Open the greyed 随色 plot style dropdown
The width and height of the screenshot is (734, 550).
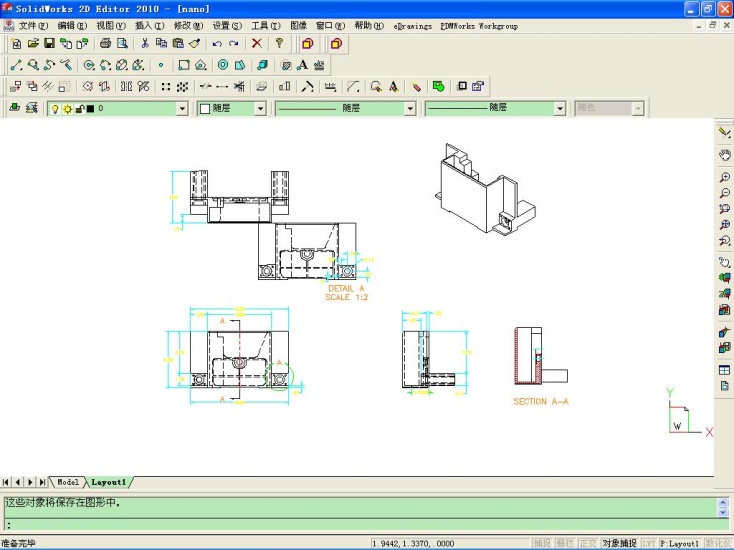(637, 109)
